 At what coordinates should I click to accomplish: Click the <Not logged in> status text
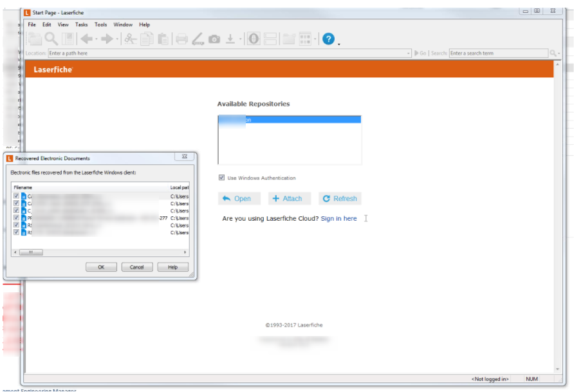coord(490,379)
